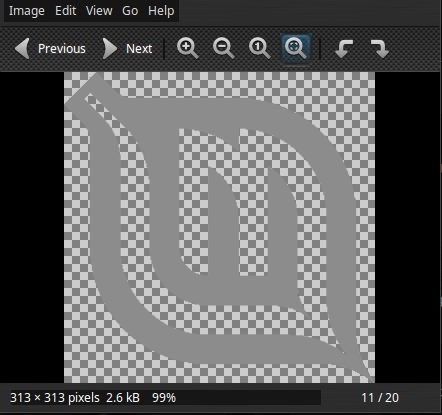Open the Image menu

[x=26, y=11]
